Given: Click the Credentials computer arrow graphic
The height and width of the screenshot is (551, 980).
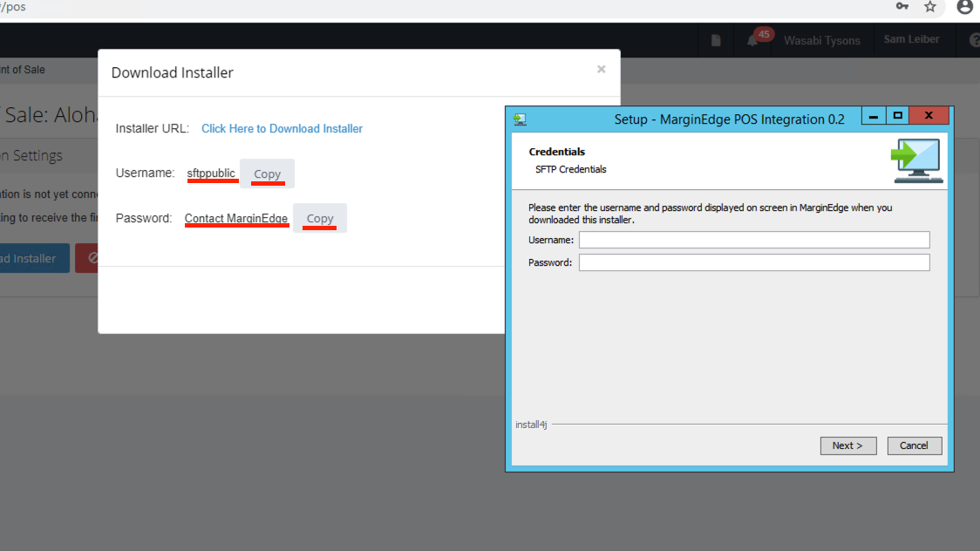Looking at the screenshot, I should coord(916,160).
